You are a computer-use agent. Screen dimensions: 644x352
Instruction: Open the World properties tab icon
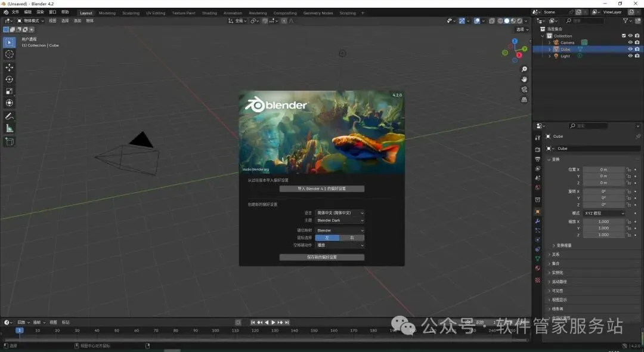point(538,187)
